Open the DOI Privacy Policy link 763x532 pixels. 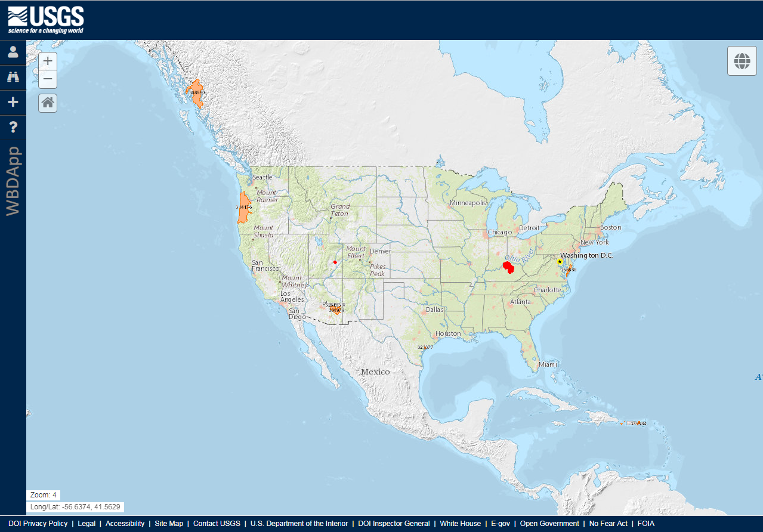pos(38,523)
